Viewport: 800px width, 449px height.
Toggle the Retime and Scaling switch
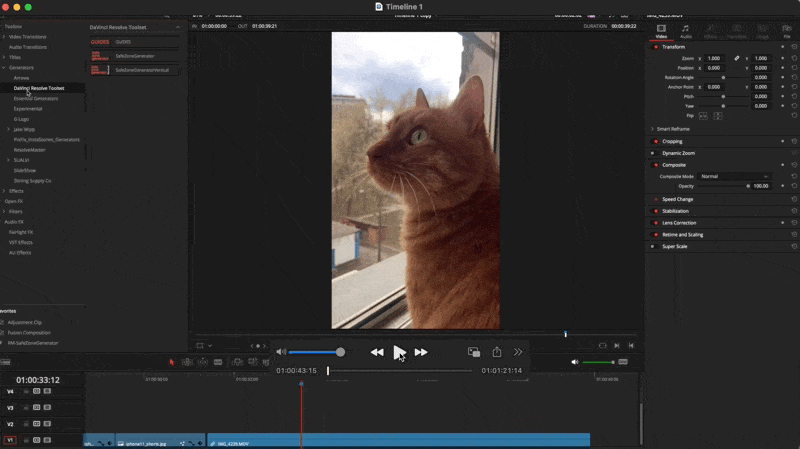pos(656,235)
